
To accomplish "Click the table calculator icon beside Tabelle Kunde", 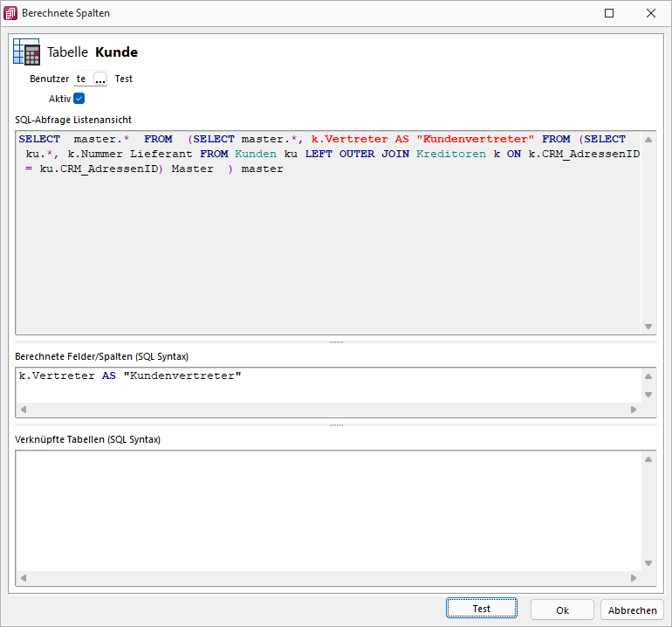I will (x=26, y=52).
